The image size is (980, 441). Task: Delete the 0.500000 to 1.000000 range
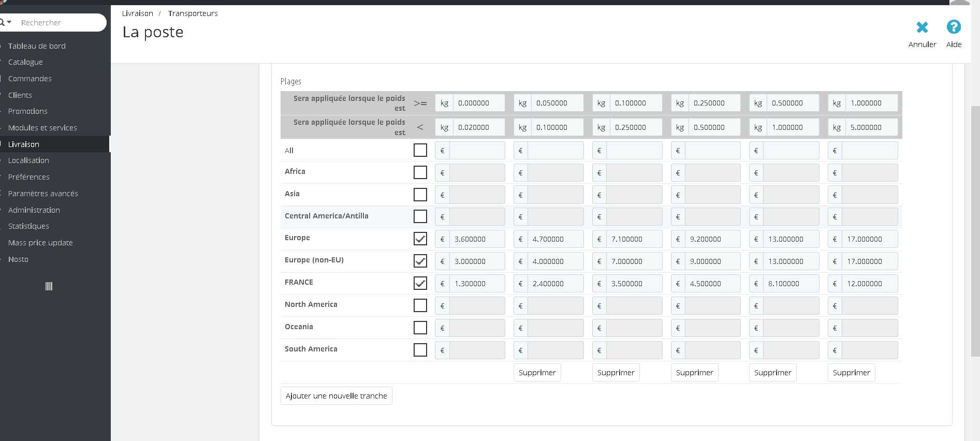coord(773,373)
